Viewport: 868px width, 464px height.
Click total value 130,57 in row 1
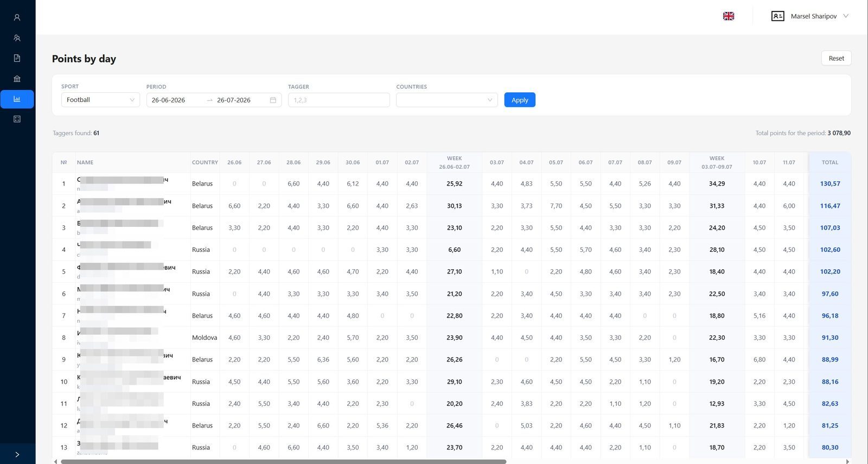click(x=830, y=184)
